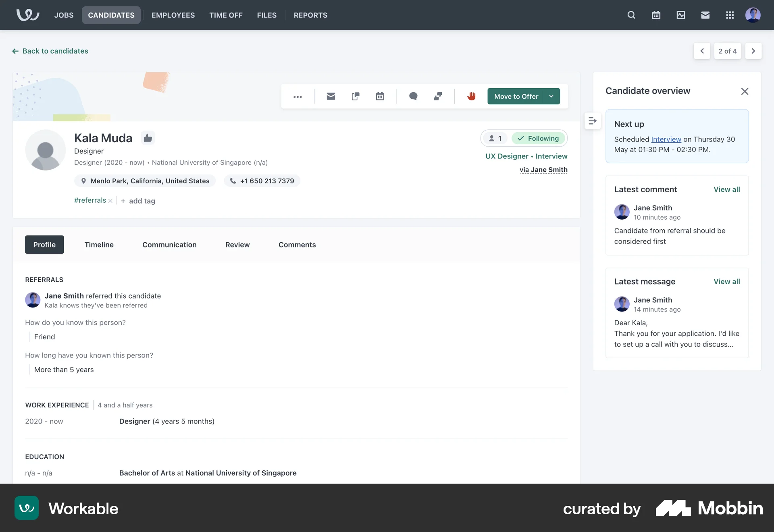Viewport: 774px width, 532px height.
Task: Open the comment bubble icon
Action: [413, 96]
